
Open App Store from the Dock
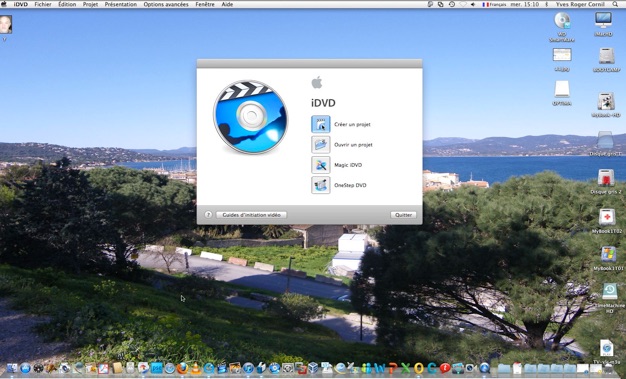[x=25, y=368]
